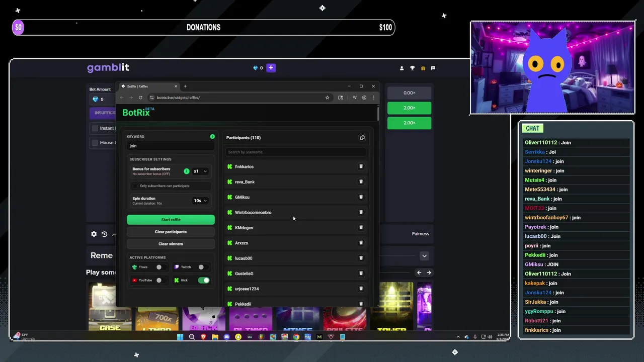This screenshot has height=362, width=644.
Task: Remove lucasb00 from participants
Action: [x=361, y=258]
